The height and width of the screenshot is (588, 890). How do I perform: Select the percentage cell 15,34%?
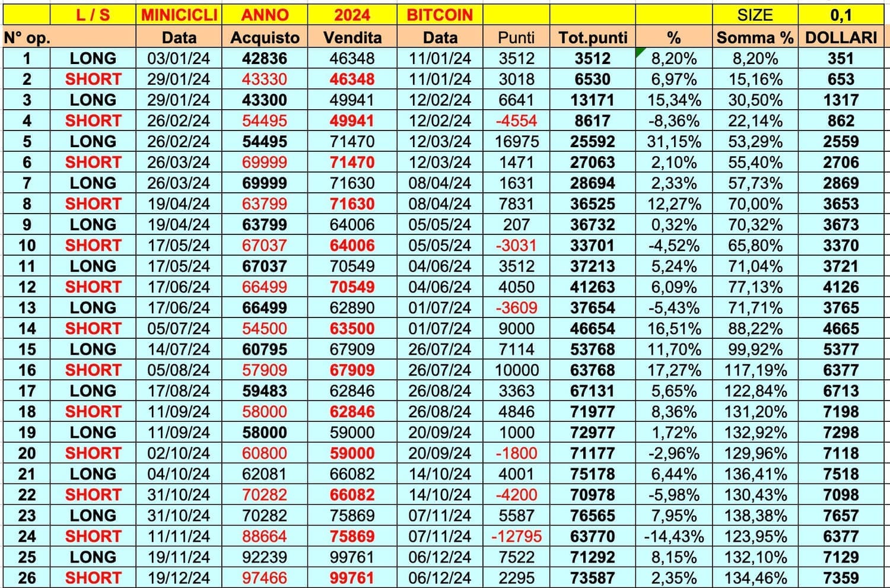coord(673,100)
